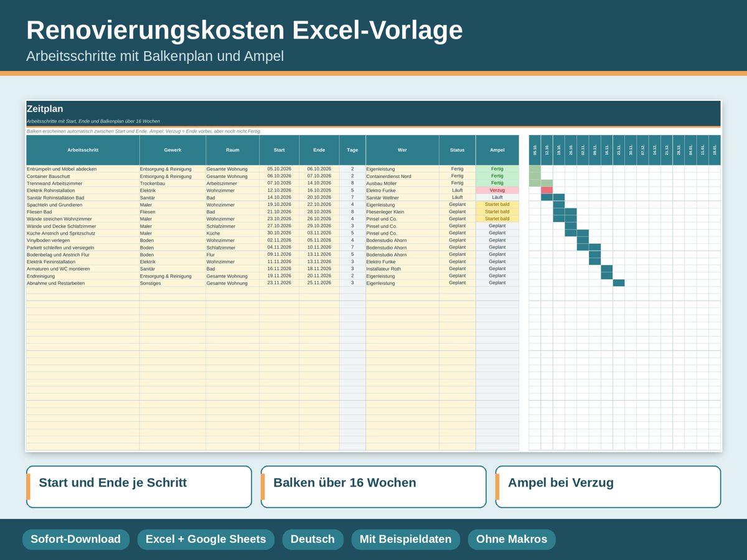
Task: Click the Raum column header
Action: [x=233, y=150]
